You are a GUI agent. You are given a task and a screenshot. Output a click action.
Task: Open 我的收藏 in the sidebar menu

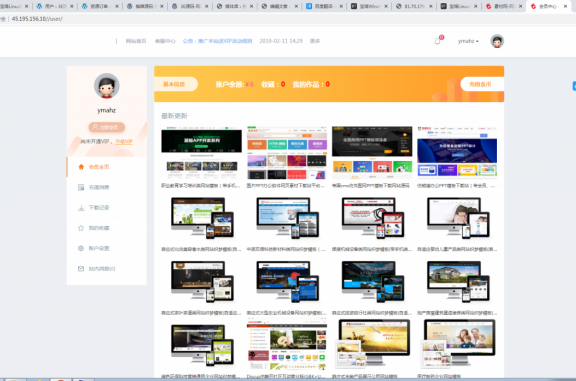(99, 228)
